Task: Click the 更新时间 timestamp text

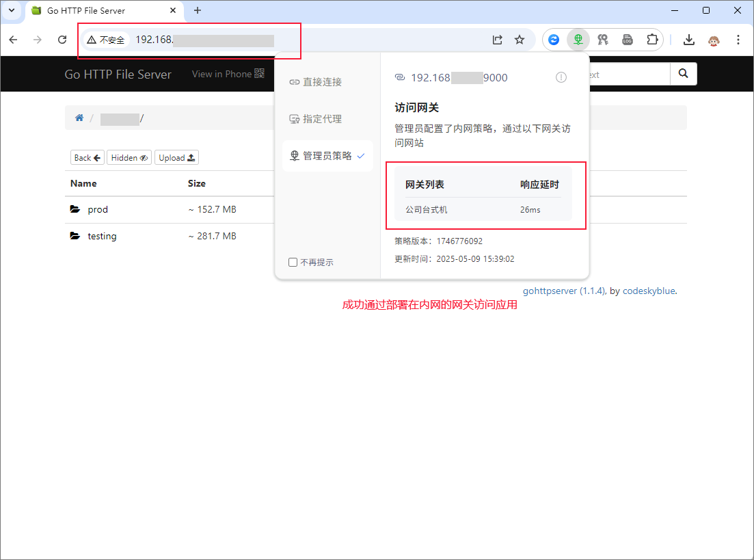Action: click(x=475, y=259)
